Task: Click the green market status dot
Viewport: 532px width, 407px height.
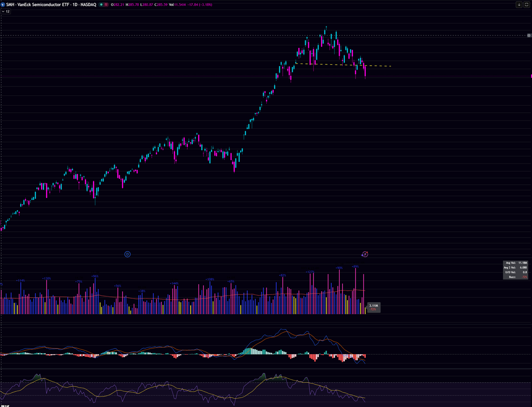Action: pyautogui.click(x=101, y=4)
